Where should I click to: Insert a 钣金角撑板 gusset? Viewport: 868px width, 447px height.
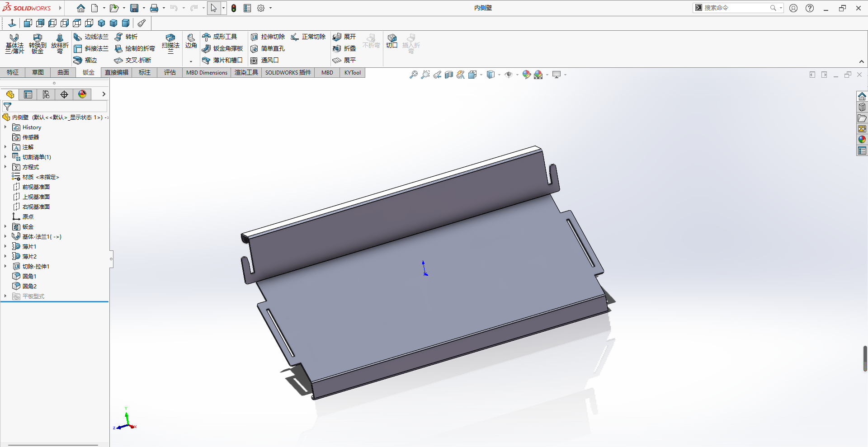[222, 48]
